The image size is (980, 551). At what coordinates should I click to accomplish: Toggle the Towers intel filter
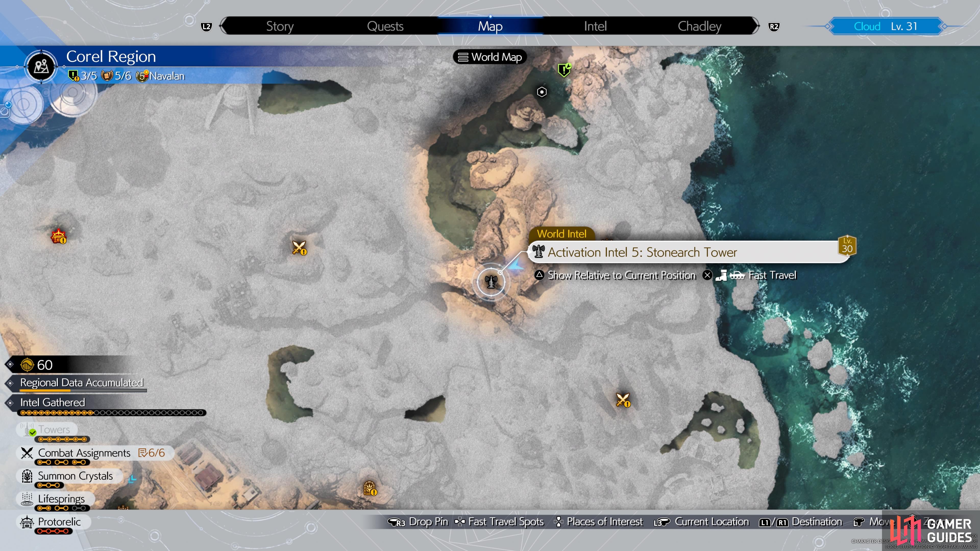pos(47,429)
